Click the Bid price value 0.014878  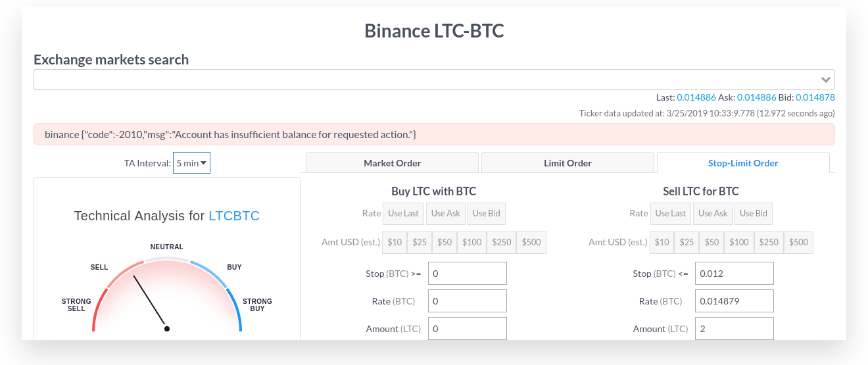coord(815,97)
